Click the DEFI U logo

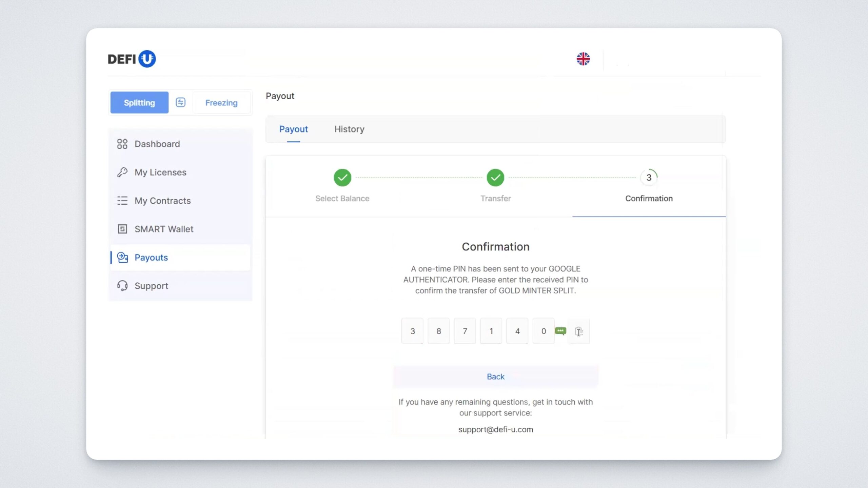[132, 59]
